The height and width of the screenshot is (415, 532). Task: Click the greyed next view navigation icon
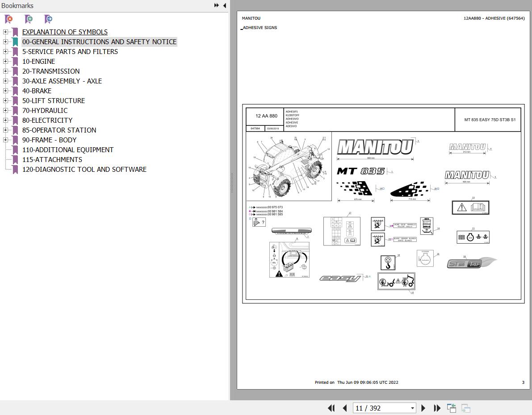click(x=466, y=408)
